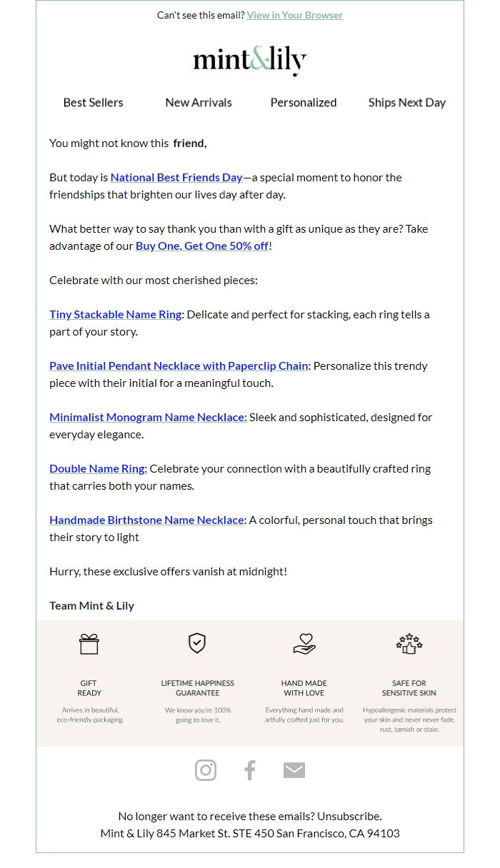Open the National Best Friends Day link

pos(175,177)
